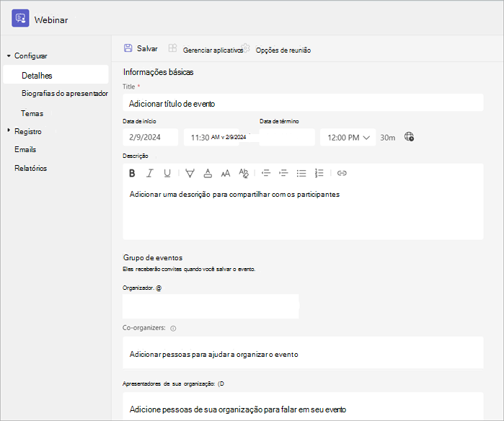Toggle bold formatting in description toolbar

click(132, 173)
